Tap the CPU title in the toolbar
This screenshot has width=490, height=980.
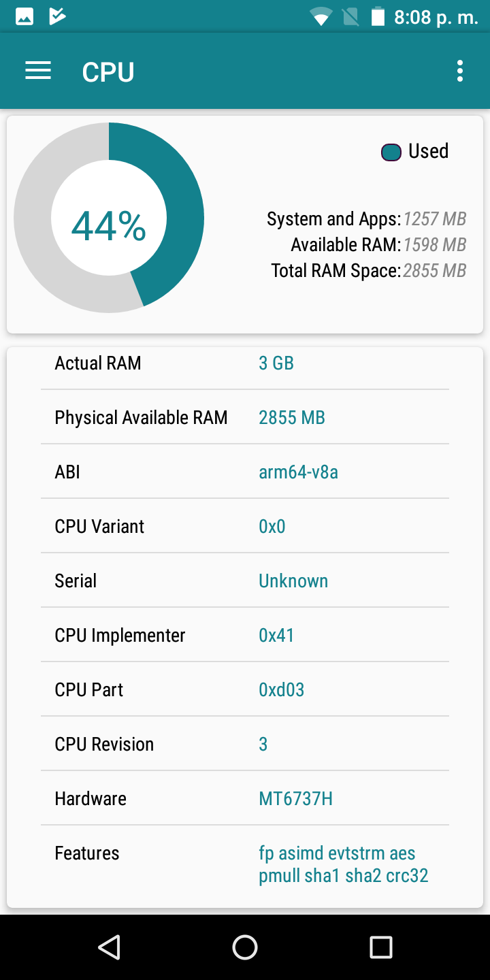click(108, 72)
